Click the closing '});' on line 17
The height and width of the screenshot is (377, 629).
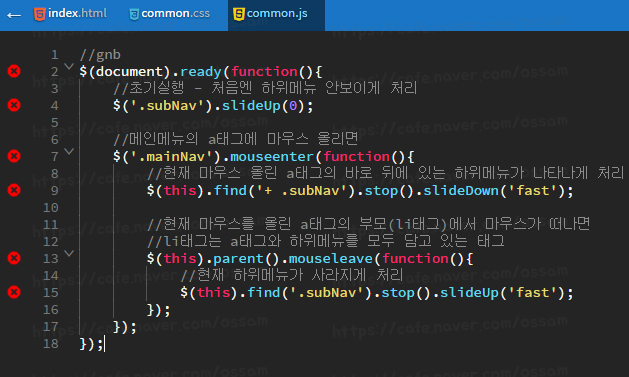[125, 327]
